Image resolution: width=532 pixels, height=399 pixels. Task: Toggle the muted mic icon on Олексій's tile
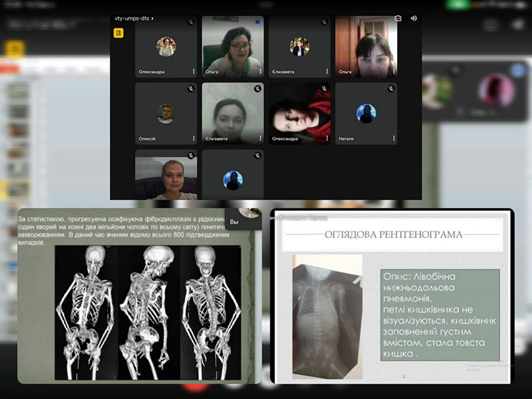click(190, 88)
